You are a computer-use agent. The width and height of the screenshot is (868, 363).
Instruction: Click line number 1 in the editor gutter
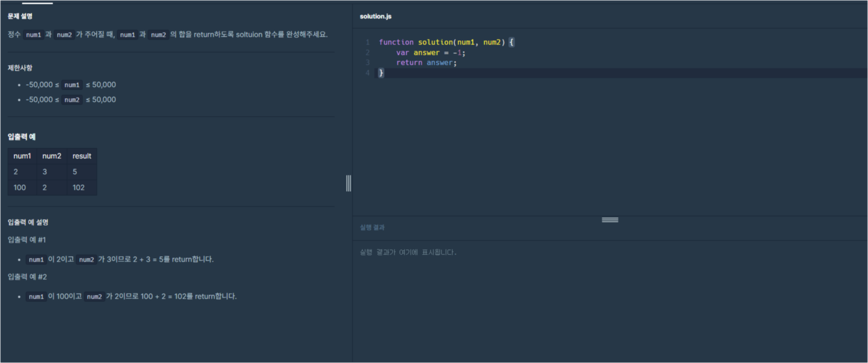pyautogui.click(x=368, y=42)
